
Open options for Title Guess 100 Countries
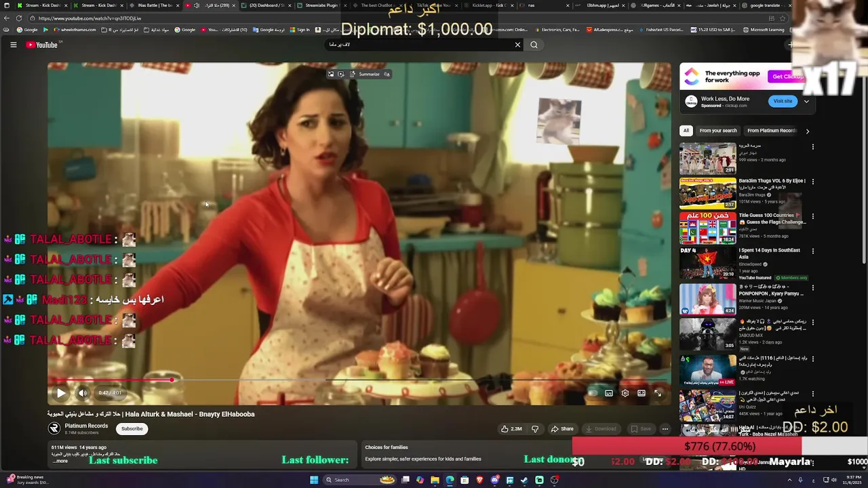[x=812, y=217]
